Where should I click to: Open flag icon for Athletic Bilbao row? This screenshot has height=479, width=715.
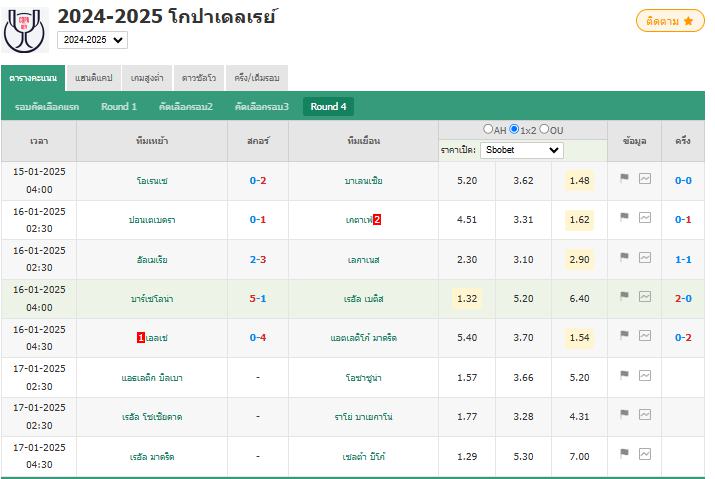(x=624, y=375)
